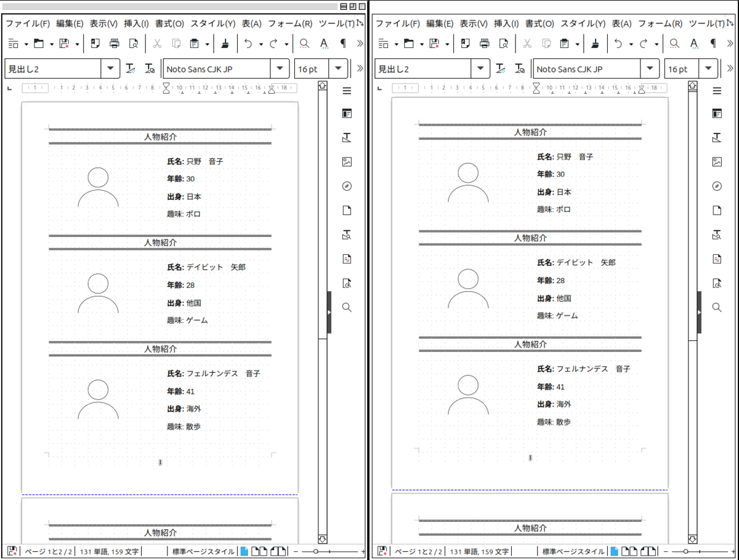Image resolution: width=739 pixels, height=560 pixels.
Task: Click the Save icon in left window toolbar
Action: 65,44
